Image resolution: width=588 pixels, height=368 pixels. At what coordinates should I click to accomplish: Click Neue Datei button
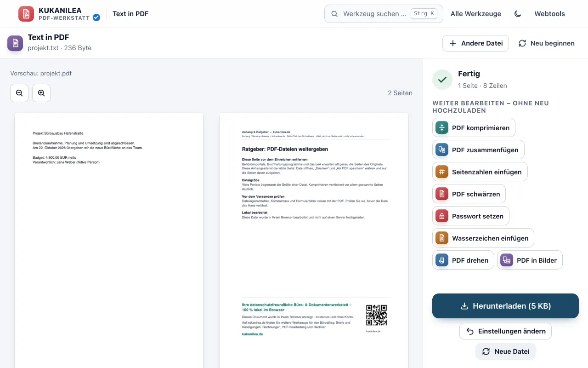click(505, 351)
